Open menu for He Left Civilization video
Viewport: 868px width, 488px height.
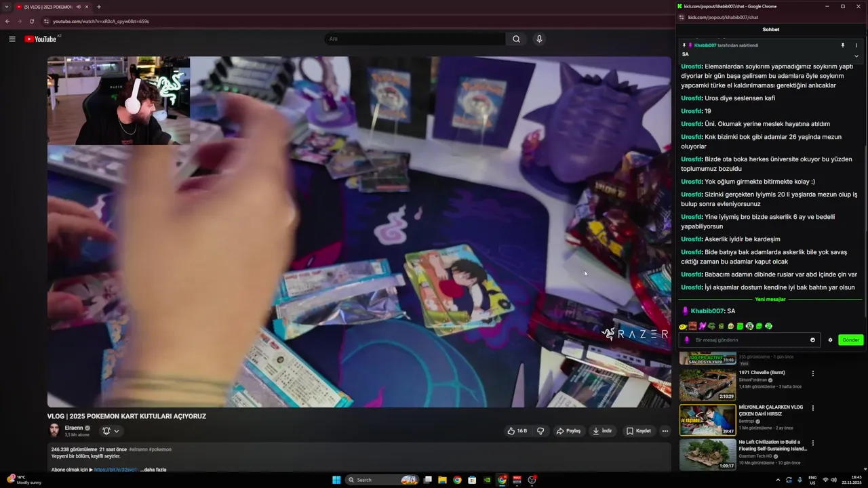pyautogui.click(x=812, y=443)
